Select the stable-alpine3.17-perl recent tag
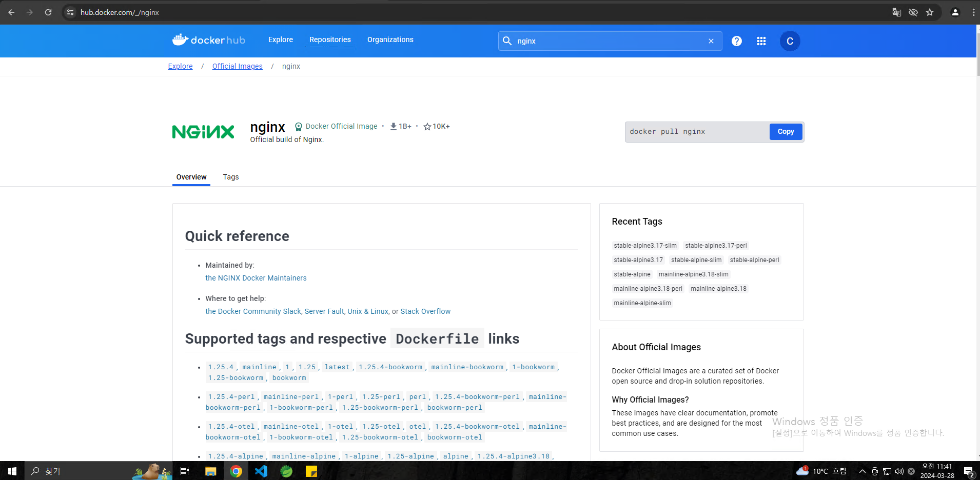The image size is (980, 480). [x=716, y=246]
